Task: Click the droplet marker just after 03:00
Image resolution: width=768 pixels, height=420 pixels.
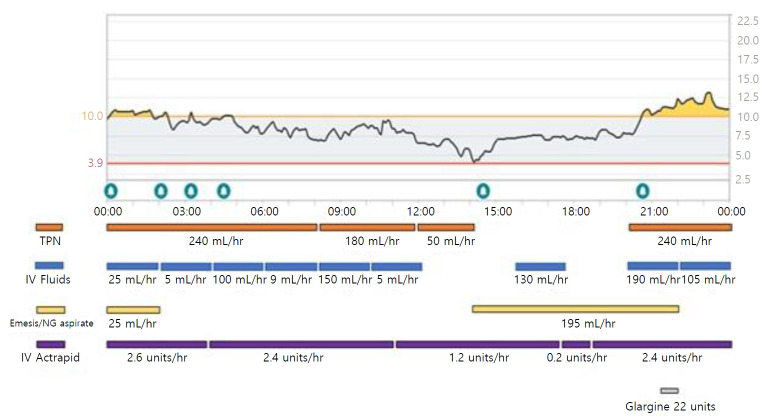Action: tap(190, 189)
